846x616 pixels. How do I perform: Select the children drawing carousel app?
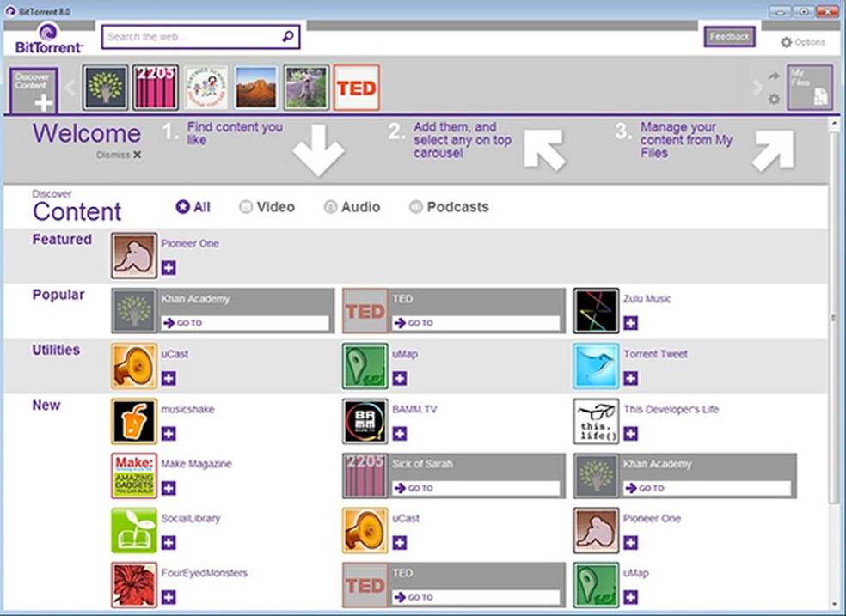[206, 88]
